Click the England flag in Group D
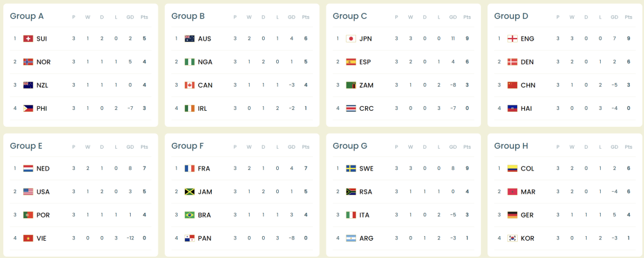This screenshot has width=644, height=258. coord(513,39)
